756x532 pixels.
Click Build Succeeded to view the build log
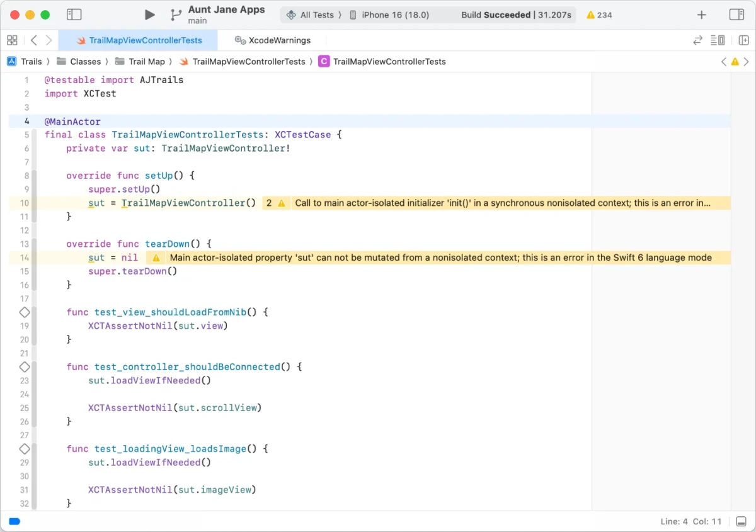516,14
